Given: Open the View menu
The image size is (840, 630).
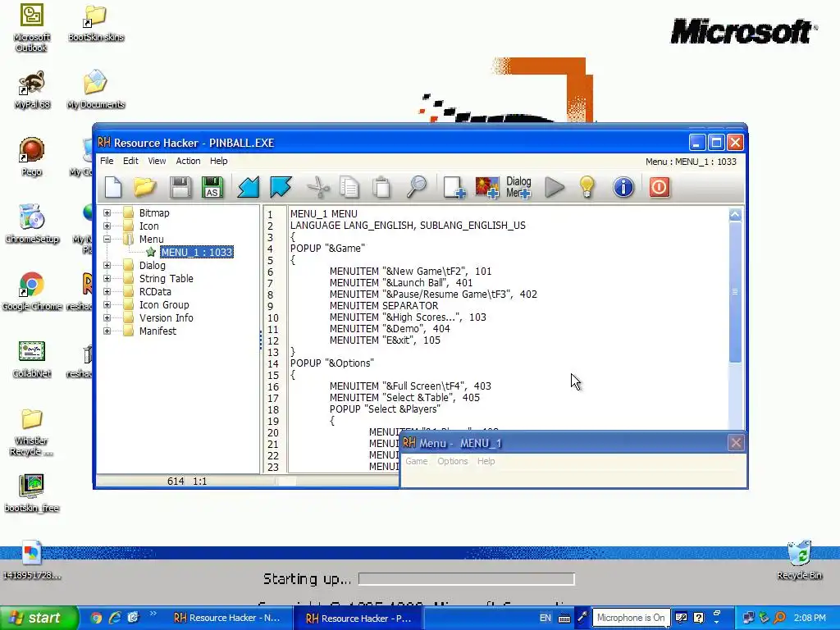Looking at the screenshot, I should tap(157, 161).
